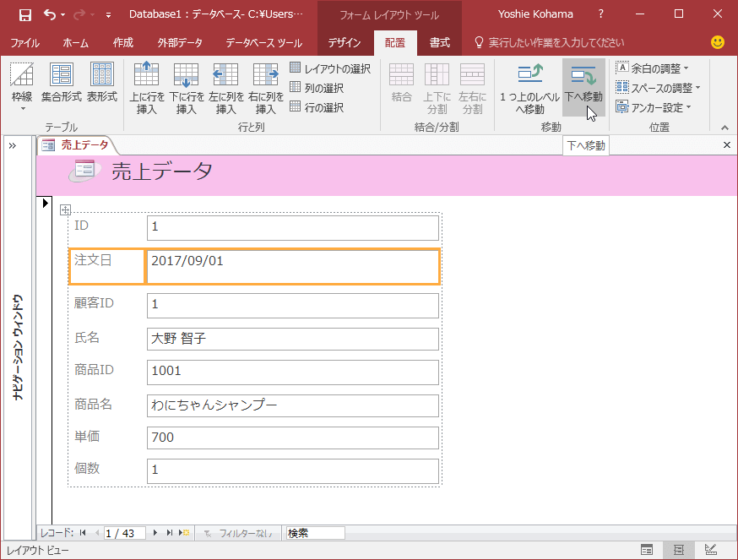Click the 商品名 field わにちゃんシャンプー
Image resolution: width=738 pixels, height=560 pixels.
[293, 405]
